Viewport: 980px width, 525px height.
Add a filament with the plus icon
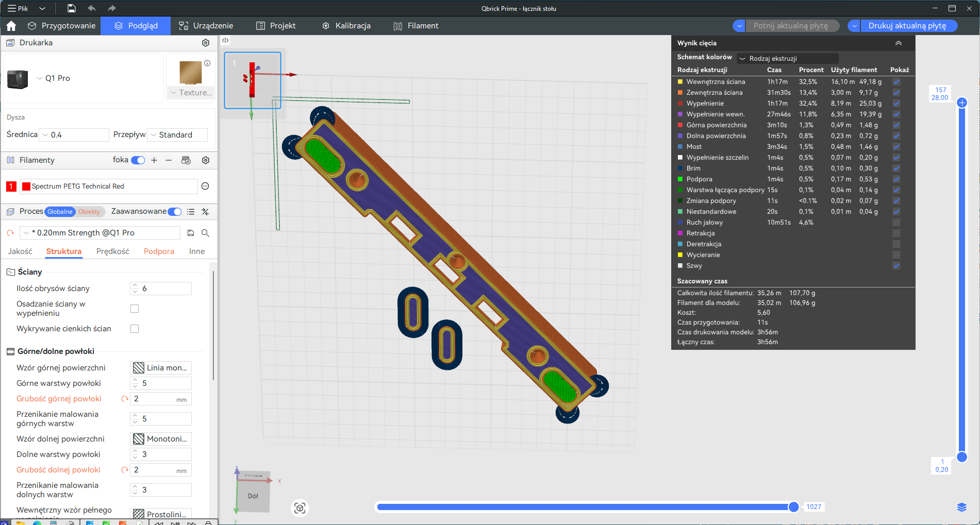154,160
